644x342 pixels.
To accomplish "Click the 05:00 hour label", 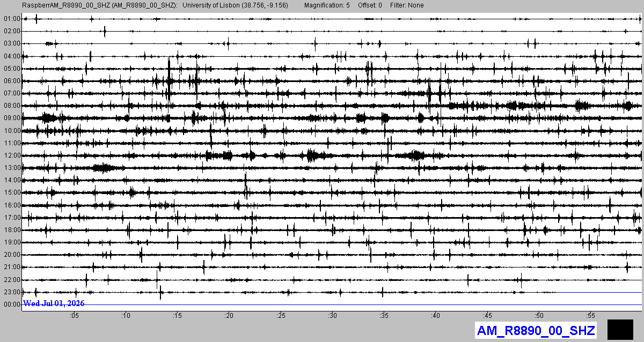I will (x=12, y=69).
